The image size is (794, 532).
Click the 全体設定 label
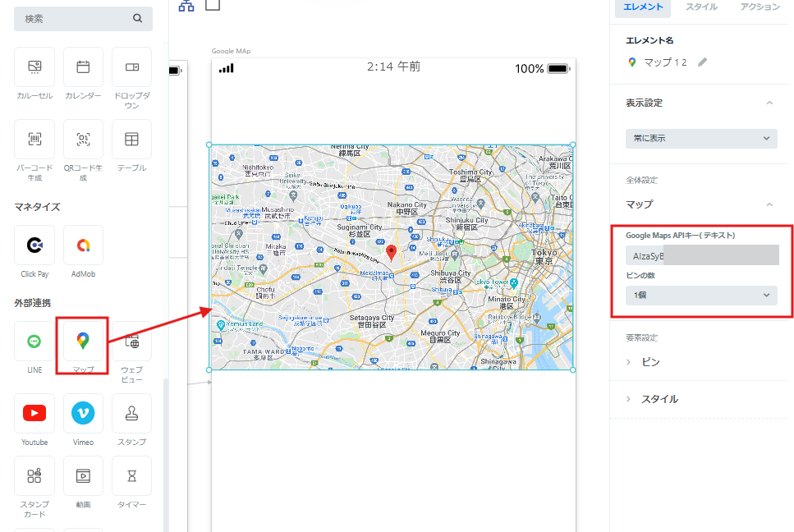(641, 180)
